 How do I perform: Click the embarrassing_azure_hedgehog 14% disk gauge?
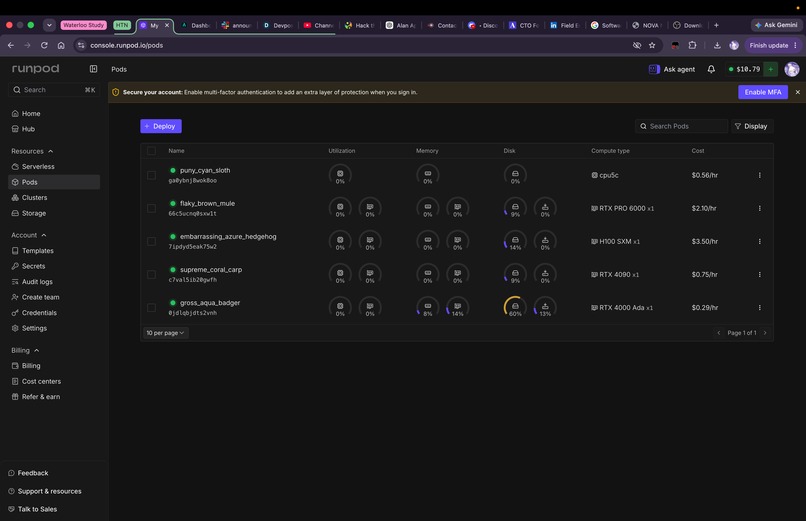[515, 241]
